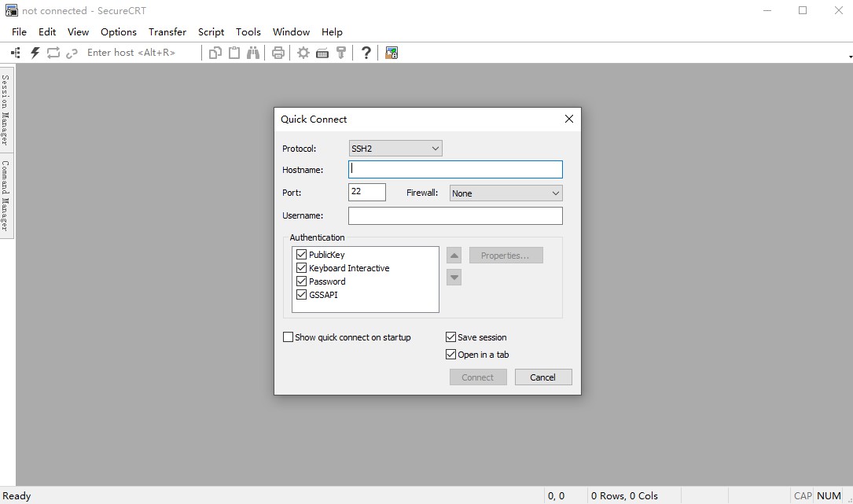Click the authentication Properties button
853x504 pixels.
[506, 256]
